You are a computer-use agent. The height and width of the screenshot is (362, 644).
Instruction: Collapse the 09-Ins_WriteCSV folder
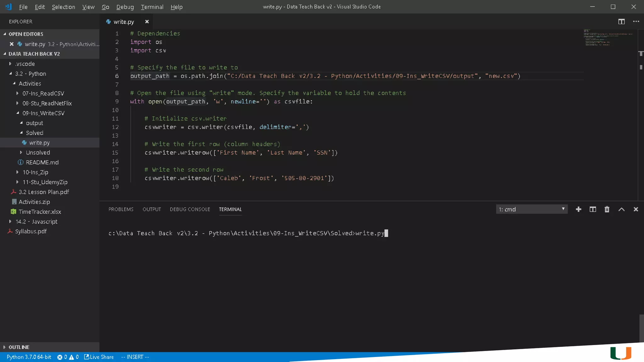[43, 113]
